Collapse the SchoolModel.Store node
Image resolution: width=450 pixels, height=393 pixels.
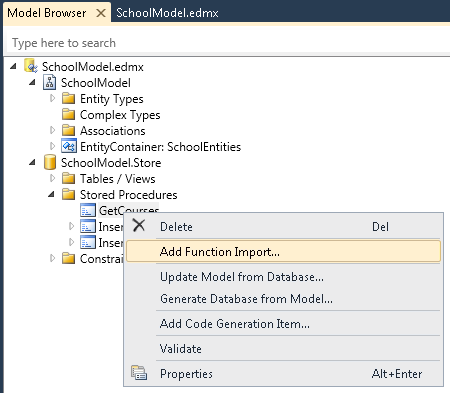[32, 162]
